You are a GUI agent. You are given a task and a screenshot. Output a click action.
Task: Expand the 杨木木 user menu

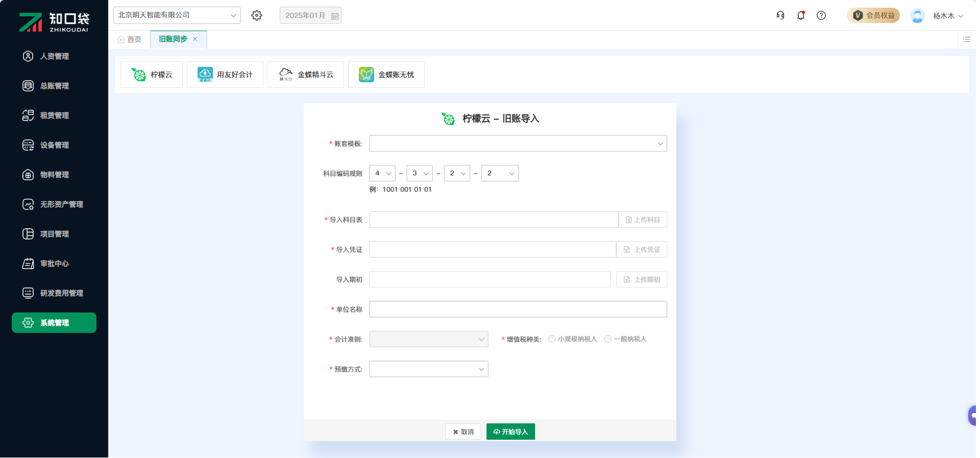coord(948,16)
